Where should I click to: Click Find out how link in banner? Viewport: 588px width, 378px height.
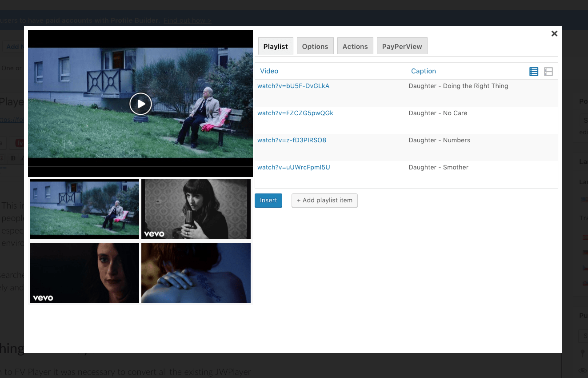(x=187, y=20)
